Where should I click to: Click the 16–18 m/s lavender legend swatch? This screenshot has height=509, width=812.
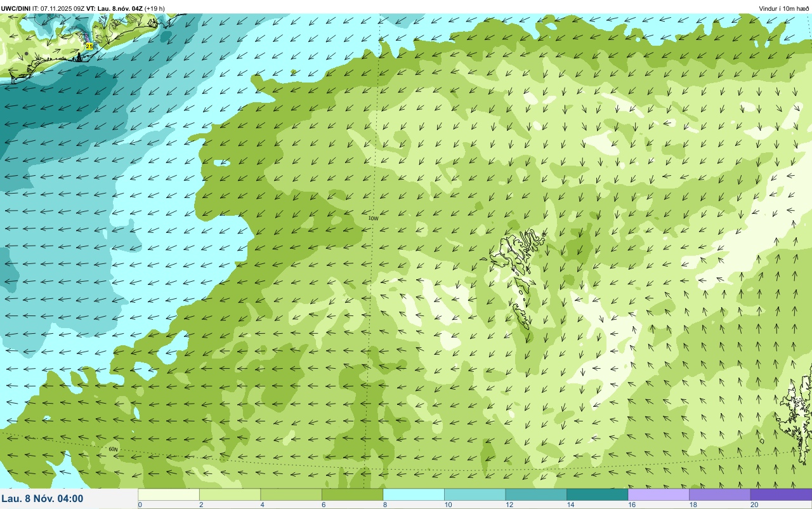658,494
